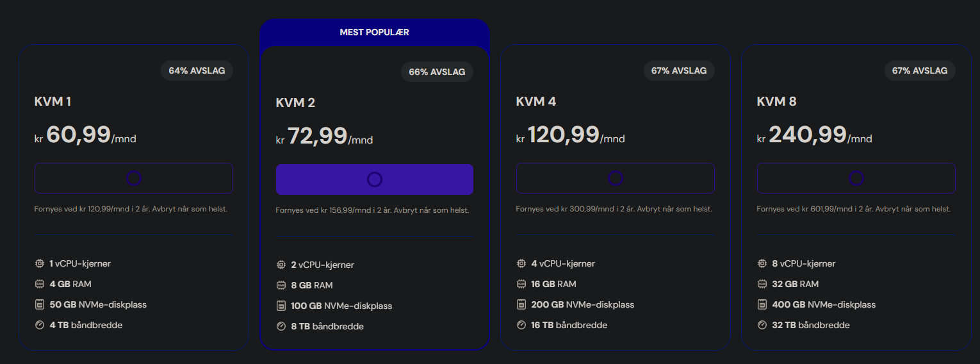The height and width of the screenshot is (364, 980).
Task: Click the NVMe disk icon in KVM 2
Action: pos(281,306)
